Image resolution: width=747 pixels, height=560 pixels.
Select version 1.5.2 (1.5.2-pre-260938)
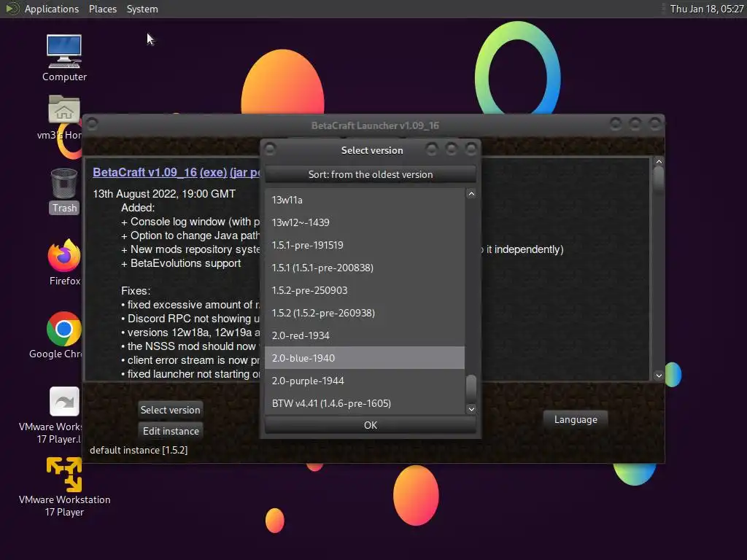coord(365,313)
